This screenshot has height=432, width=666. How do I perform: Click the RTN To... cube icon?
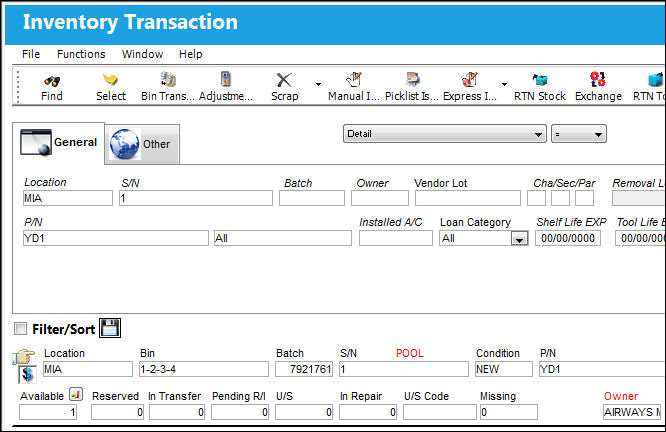[x=655, y=79]
